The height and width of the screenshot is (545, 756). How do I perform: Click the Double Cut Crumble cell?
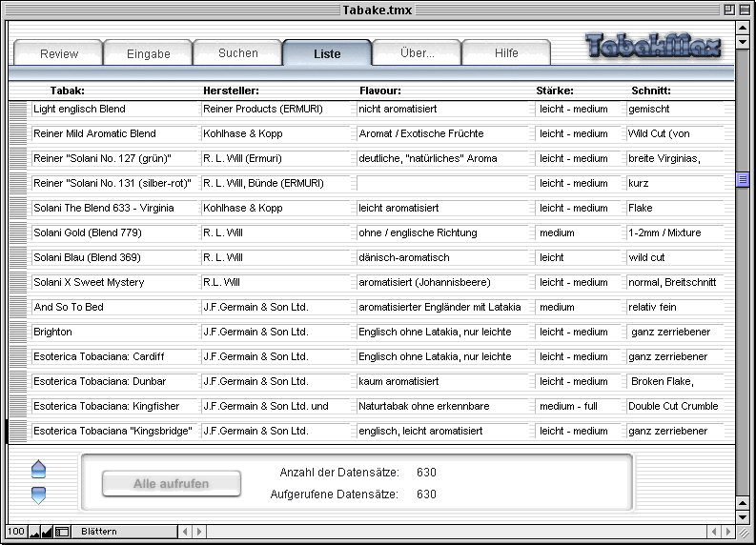click(x=675, y=406)
